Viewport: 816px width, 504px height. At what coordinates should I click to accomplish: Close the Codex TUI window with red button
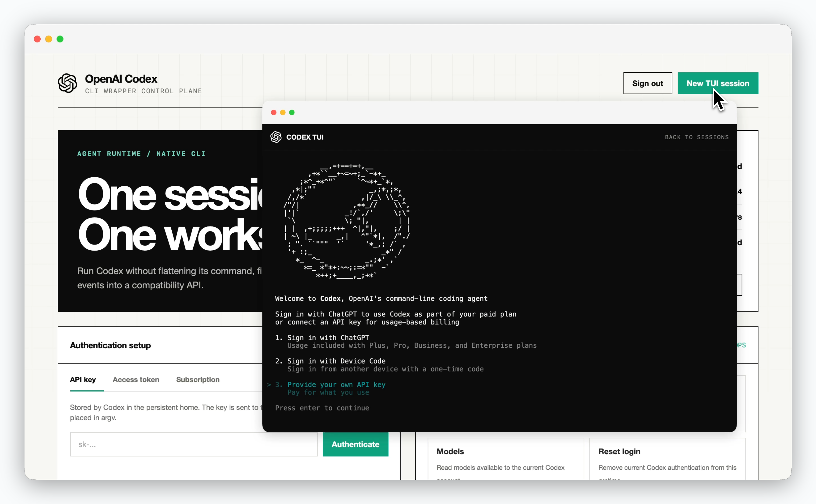click(273, 112)
